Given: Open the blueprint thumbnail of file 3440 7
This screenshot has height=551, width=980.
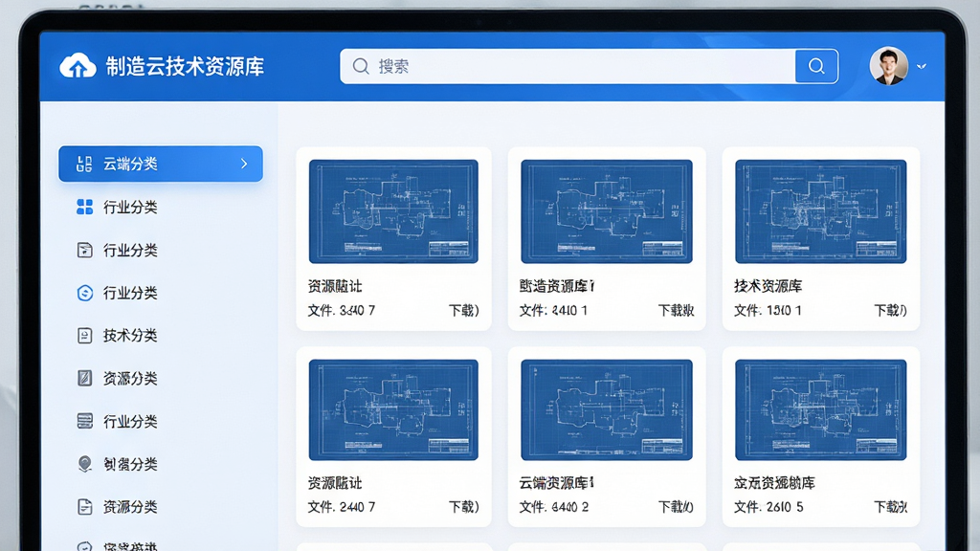Looking at the screenshot, I should pyautogui.click(x=393, y=211).
